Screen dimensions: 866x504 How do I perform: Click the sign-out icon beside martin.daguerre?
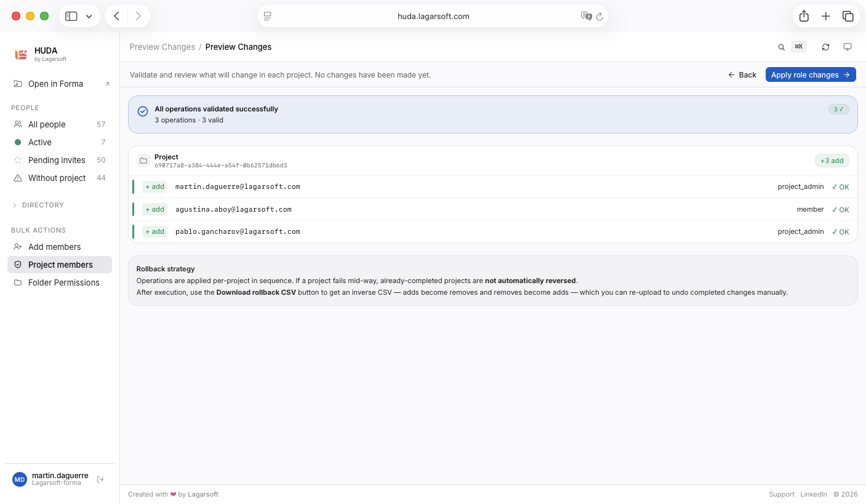[100, 479]
